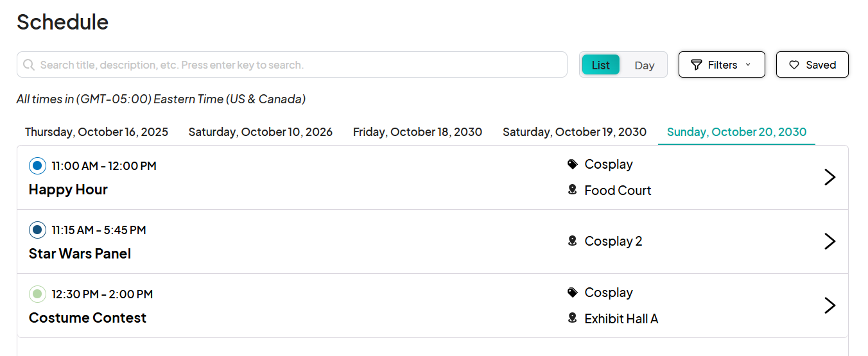Open the Star Wars Panel title
Viewport: 868px width, 356px height.
click(x=80, y=254)
